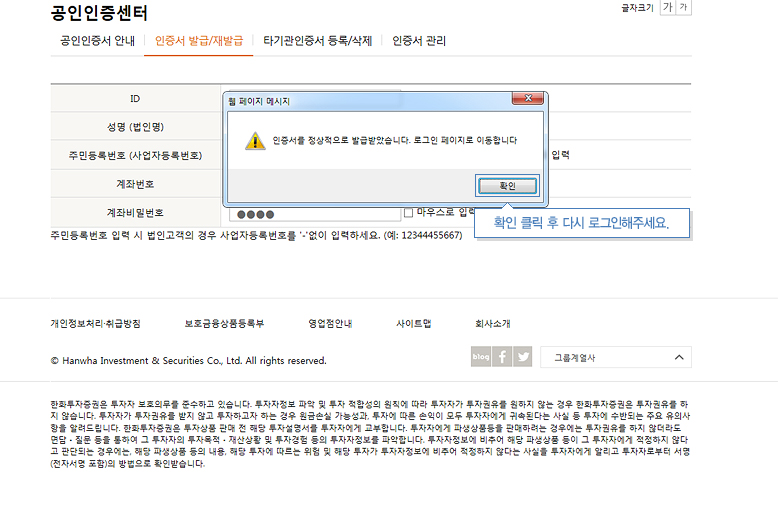Open the 사이트맵 footer link
This screenshot has height=518, width=778.
click(413, 324)
